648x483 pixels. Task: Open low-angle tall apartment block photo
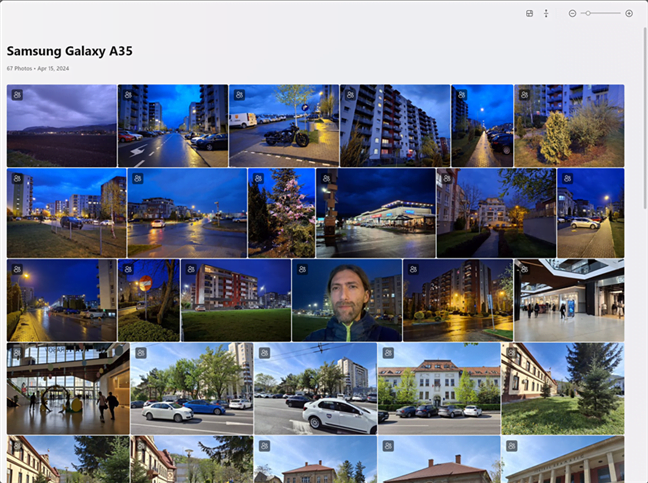(x=395, y=126)
